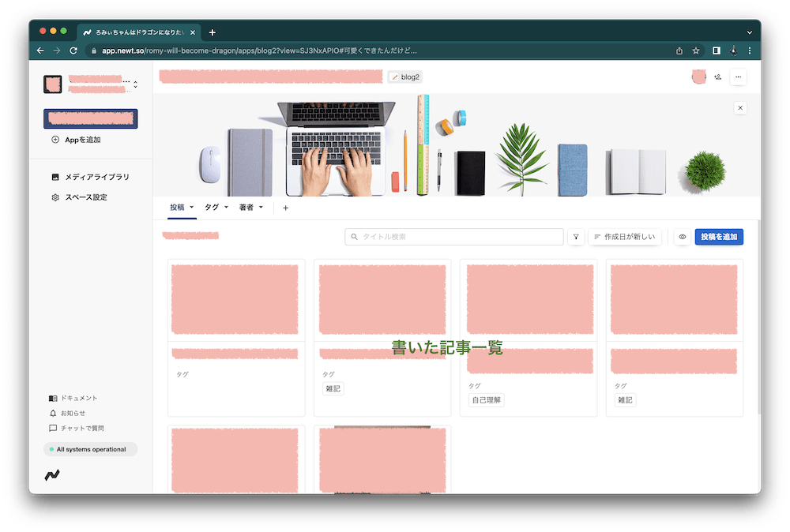Open お知らせ notifications
Image resolution: width=790 pixels, height=532 pixels.
tap(67, 414)
